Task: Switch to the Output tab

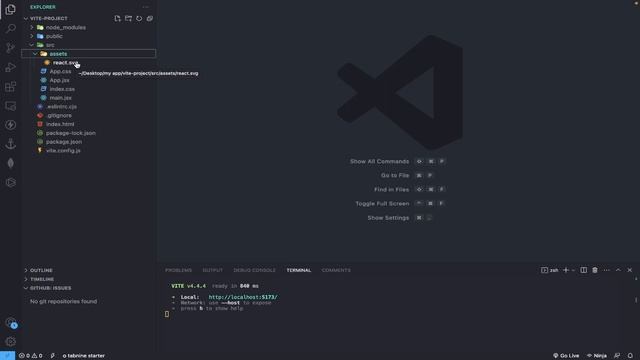Action: pyautogui.click(x=213, y=270)
